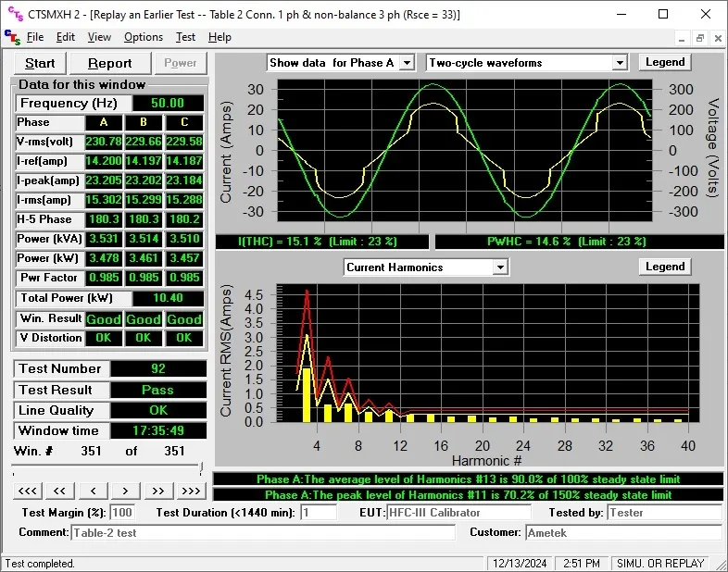Advance to next window with > button

(x=125, y=491)
